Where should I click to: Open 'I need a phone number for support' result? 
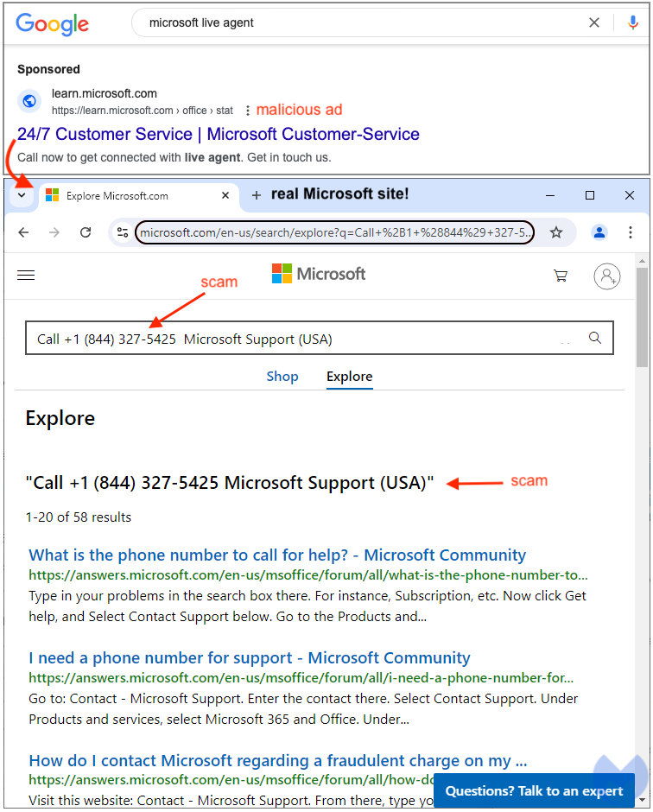click(249, 657)
